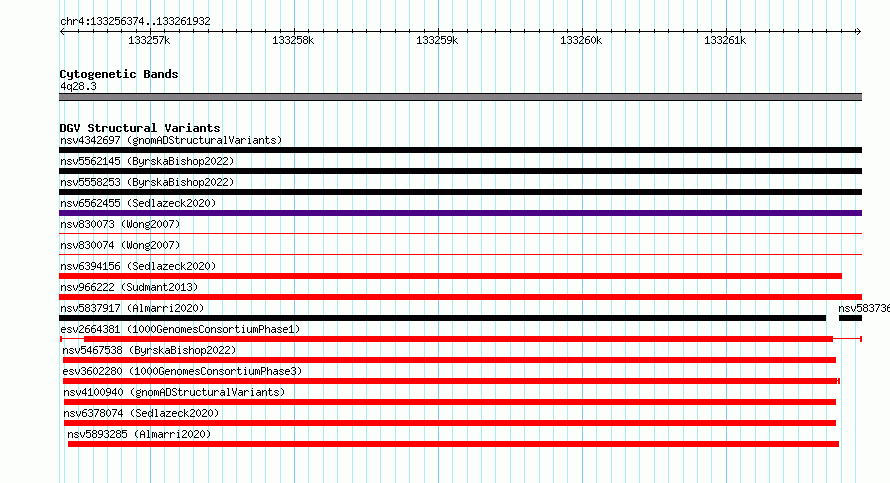This screenshot has height=483, width=890.
Task: Select the nsv5562145 ByrskaBishop2022 label
Action: 147,161
